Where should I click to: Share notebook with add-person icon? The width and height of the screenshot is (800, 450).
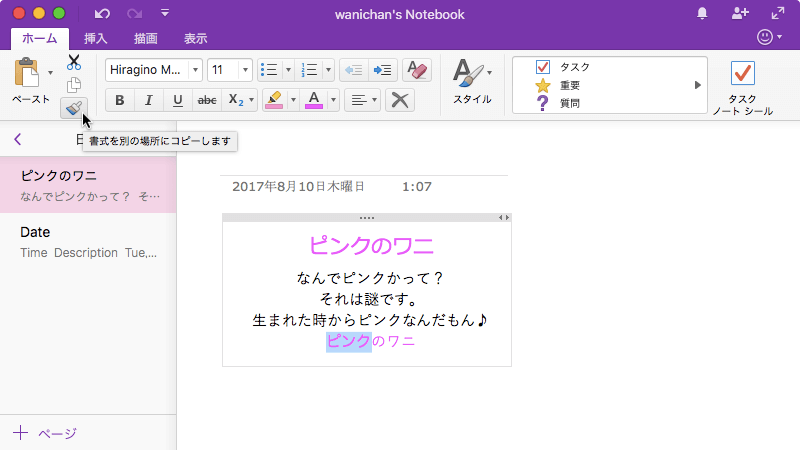click(740, 14)
